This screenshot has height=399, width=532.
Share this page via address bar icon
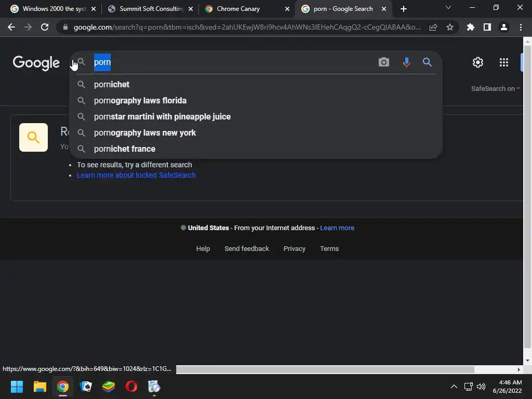[x=433, y=27]
